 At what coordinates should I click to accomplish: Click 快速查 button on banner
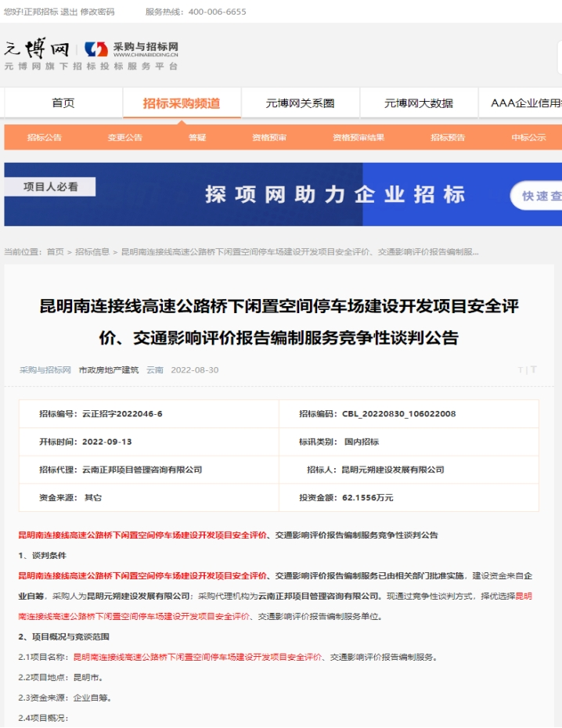tap(540, 196)
